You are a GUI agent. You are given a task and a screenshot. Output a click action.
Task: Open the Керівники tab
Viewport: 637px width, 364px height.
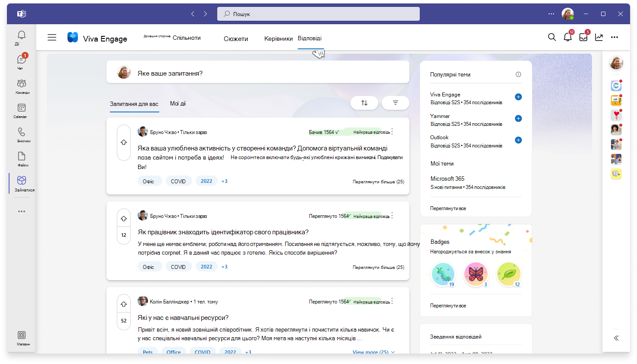tap(278, 38)
